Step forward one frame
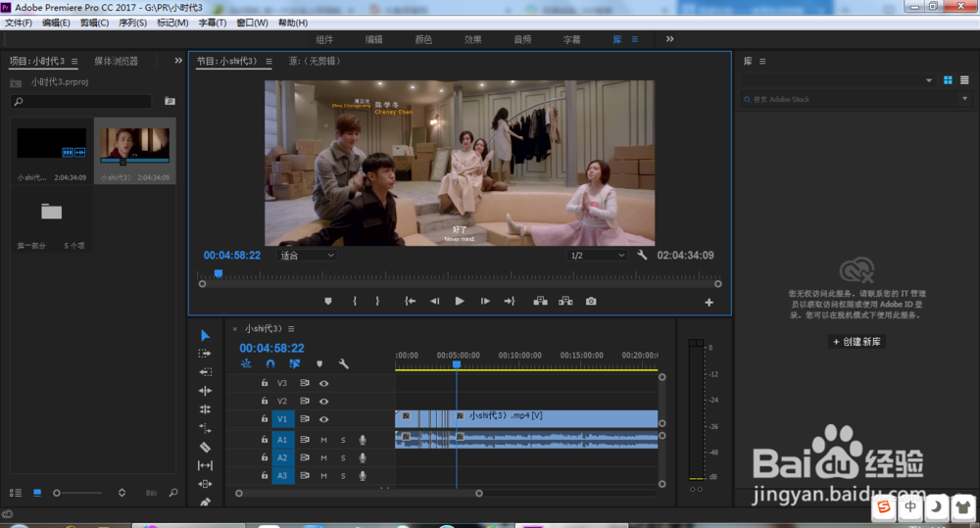Viewport: 980px width, 528px height. point(485,301)
